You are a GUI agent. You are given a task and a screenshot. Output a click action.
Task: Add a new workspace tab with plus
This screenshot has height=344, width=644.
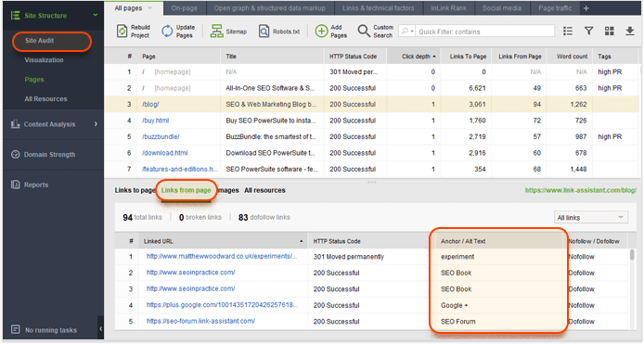(586, 8)
